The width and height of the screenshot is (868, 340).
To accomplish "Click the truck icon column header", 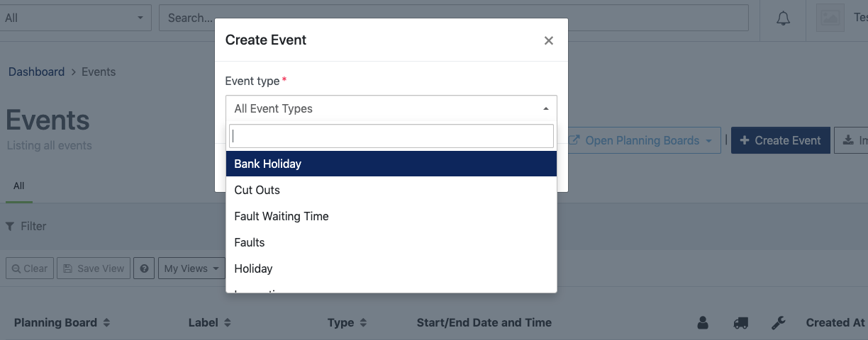I will pos(740,323).
